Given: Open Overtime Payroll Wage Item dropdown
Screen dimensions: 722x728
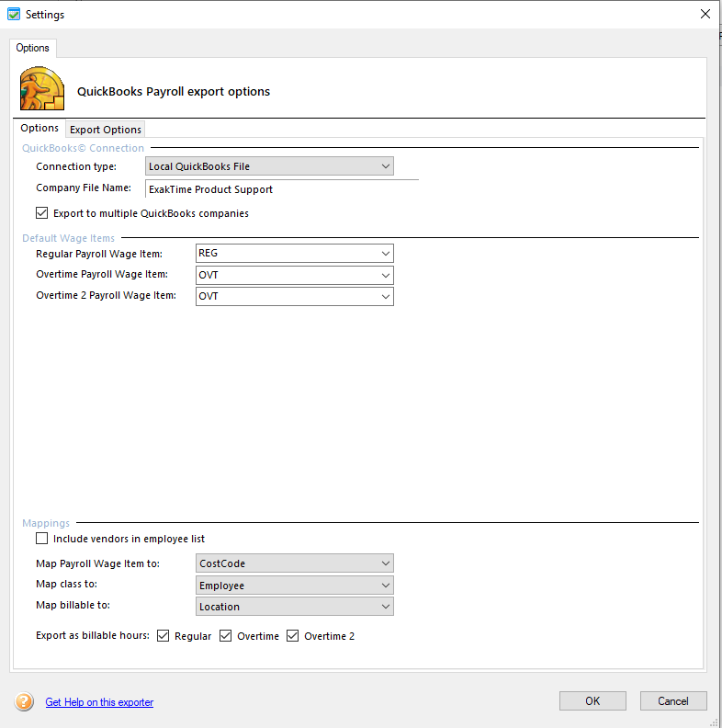Looking at the screenshot, I should [x=294, y=275].
